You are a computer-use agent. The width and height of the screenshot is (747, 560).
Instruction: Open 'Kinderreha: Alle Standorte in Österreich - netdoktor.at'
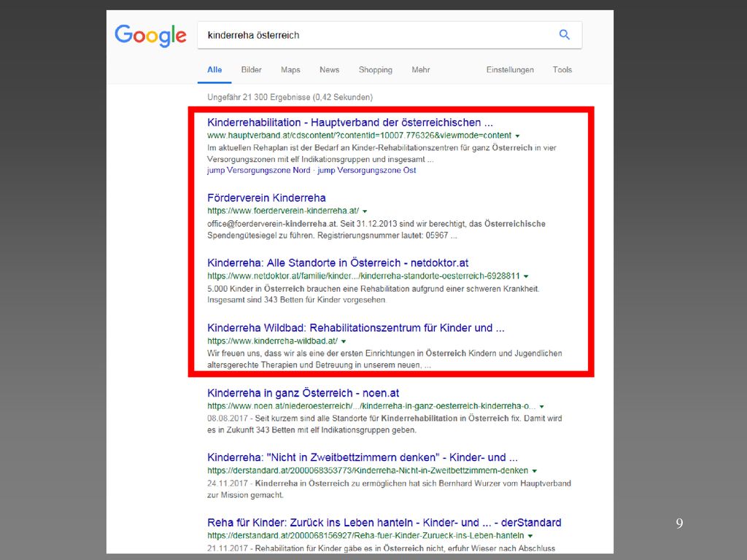338,262
